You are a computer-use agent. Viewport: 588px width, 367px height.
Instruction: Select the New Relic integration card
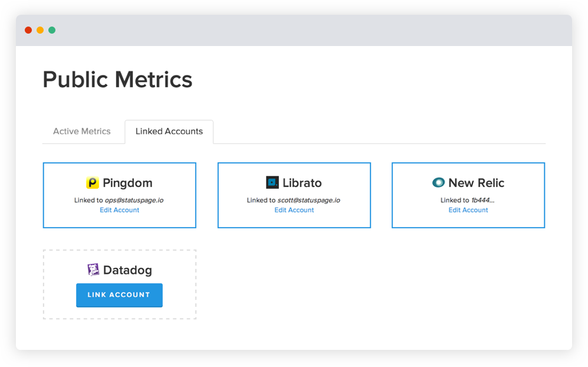click(x=468, y=195)
